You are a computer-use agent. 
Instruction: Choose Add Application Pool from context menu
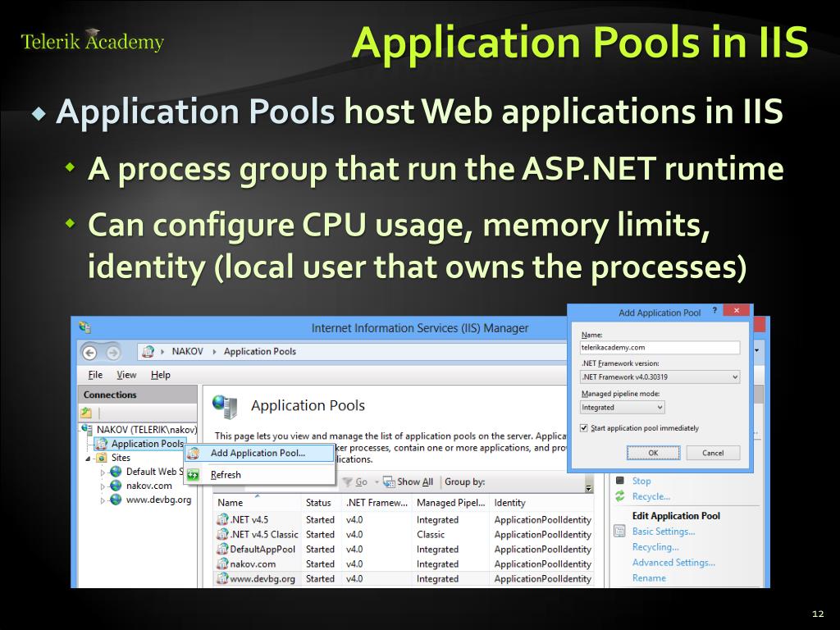(x=258, y=453)
